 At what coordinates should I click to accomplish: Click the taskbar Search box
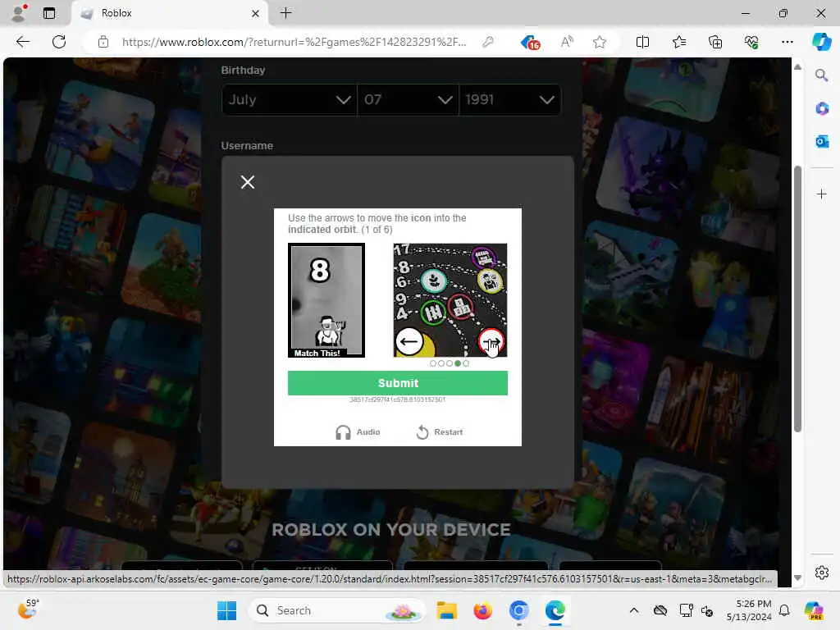pyautogui.click(x=336, y=610)
